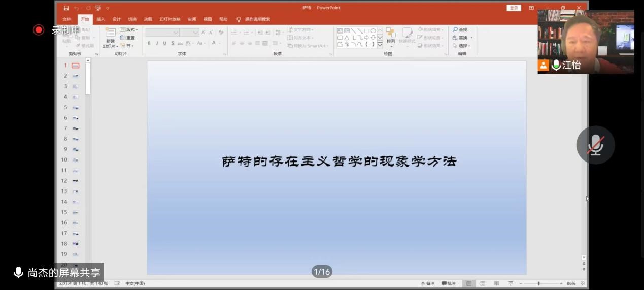Open the font name dropdown
This screenshot has width=644, height=290.
176,33
